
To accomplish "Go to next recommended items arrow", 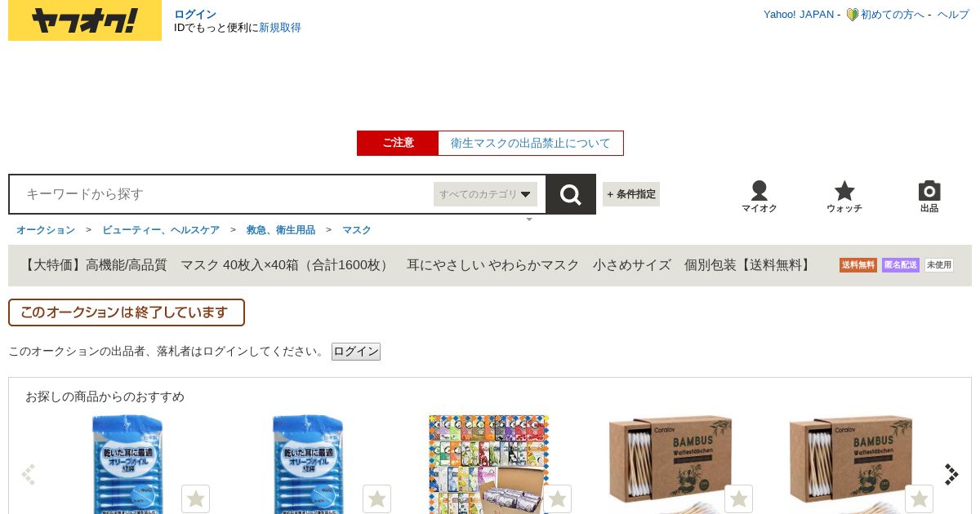I will tap(951, 474).
